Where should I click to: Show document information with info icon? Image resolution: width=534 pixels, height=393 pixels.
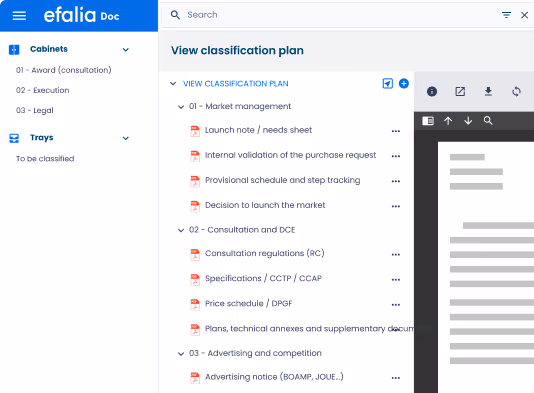[x=432, y=91]
